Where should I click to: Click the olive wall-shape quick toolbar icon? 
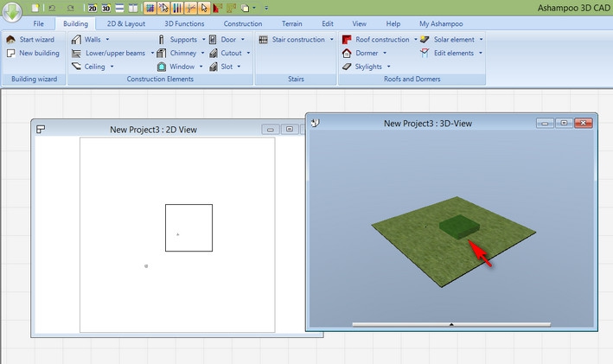[x=231, y=8]
